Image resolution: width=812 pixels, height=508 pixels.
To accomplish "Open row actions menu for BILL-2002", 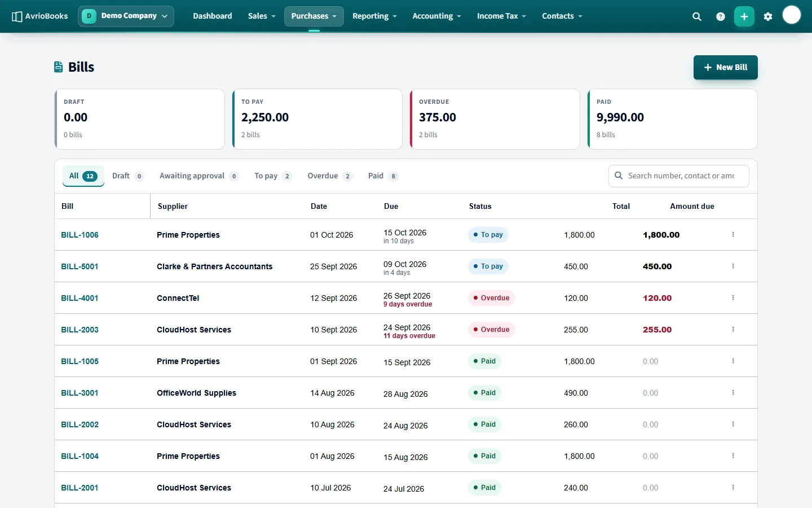I will (733, 424).
